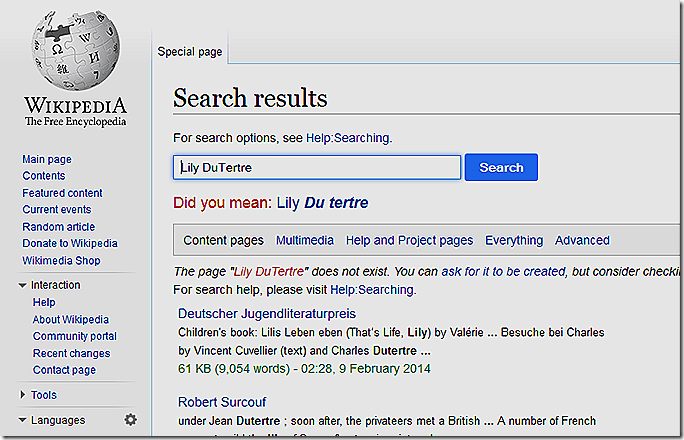Open the Advanced search options

tap(582, 240)
